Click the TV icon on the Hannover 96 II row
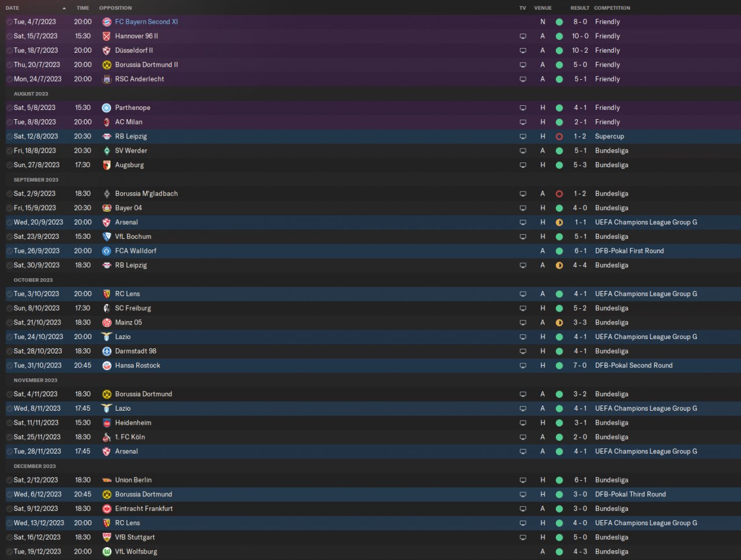741x560 pixels. pyautogui.click(x=523, y=36)
